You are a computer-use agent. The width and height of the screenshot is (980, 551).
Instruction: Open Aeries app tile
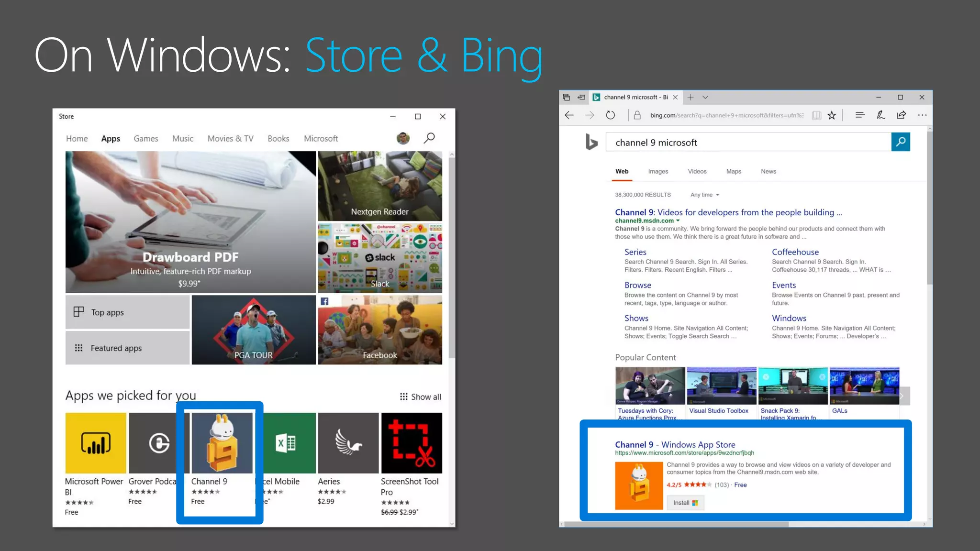tap(348, 442)
